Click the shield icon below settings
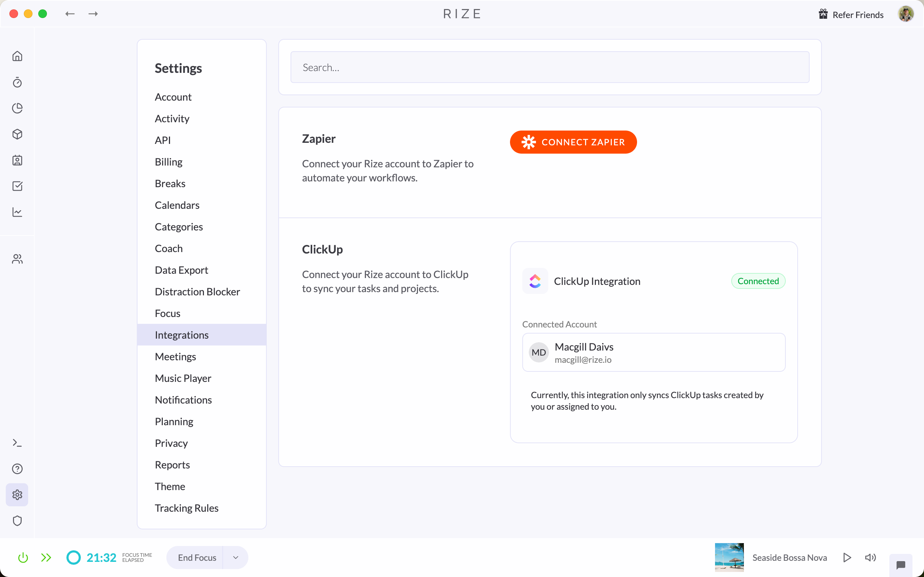Viewport: 924px width, 577px height. pyautogui.click(x=17, y=520)
